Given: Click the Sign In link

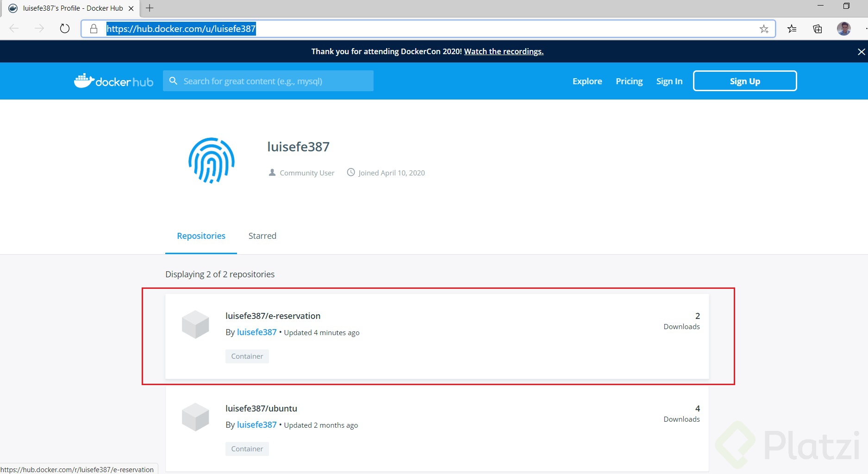Looking at the screenshot, I should click(x=669, y=81).
